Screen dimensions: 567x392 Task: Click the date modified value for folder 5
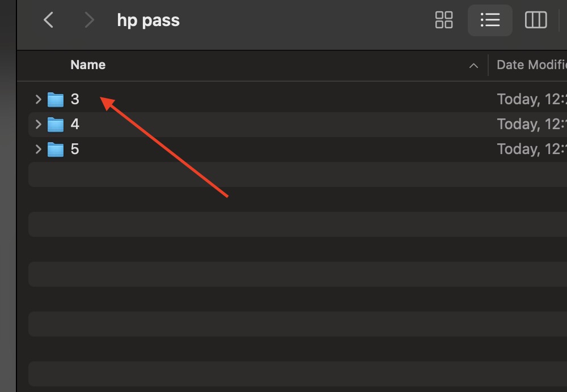(531, 150)
